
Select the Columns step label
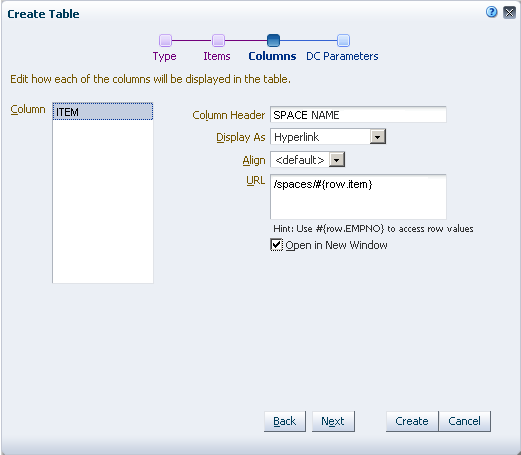(272, 56)
